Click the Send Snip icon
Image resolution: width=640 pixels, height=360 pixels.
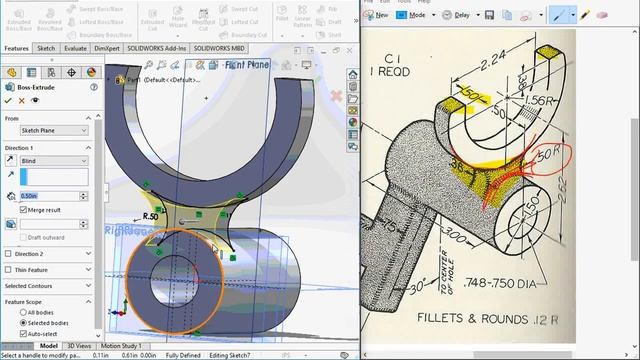pyautogui.click(x=526, y=15)
